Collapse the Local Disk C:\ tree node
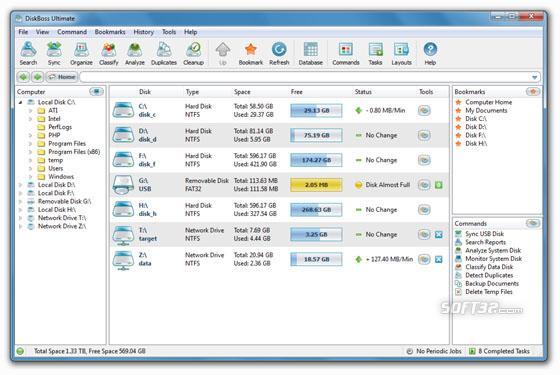The height and width of the screenshot is (375, 560). [x=21, y=102]
